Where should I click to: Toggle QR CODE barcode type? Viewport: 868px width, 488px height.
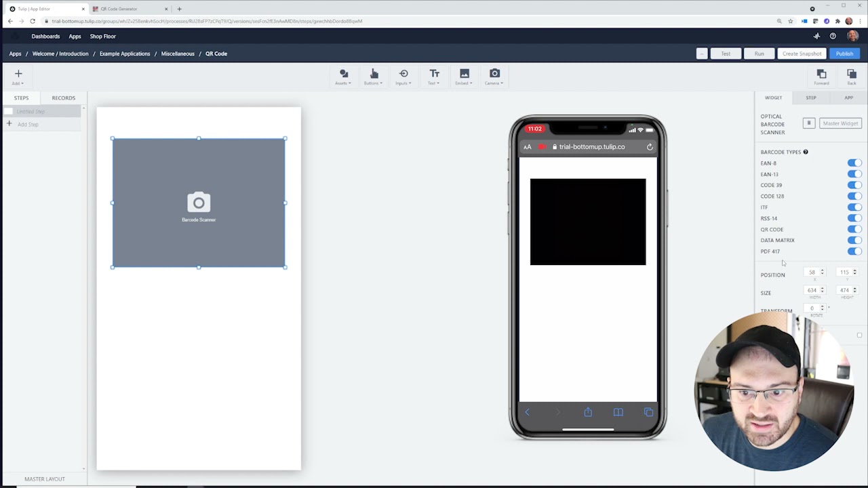[854, 229]
